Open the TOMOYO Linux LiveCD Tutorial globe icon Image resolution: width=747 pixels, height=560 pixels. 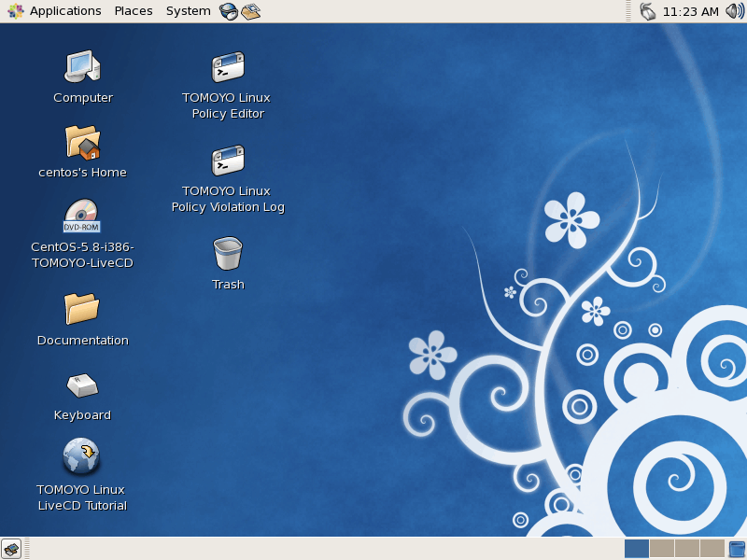[x=81, y=456]
